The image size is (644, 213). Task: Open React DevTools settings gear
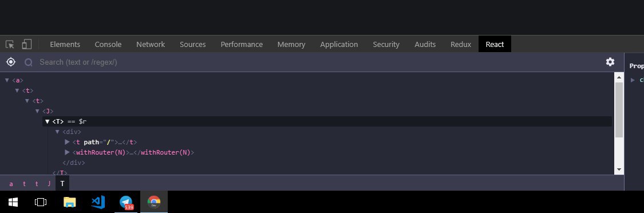tap(610, 62)
